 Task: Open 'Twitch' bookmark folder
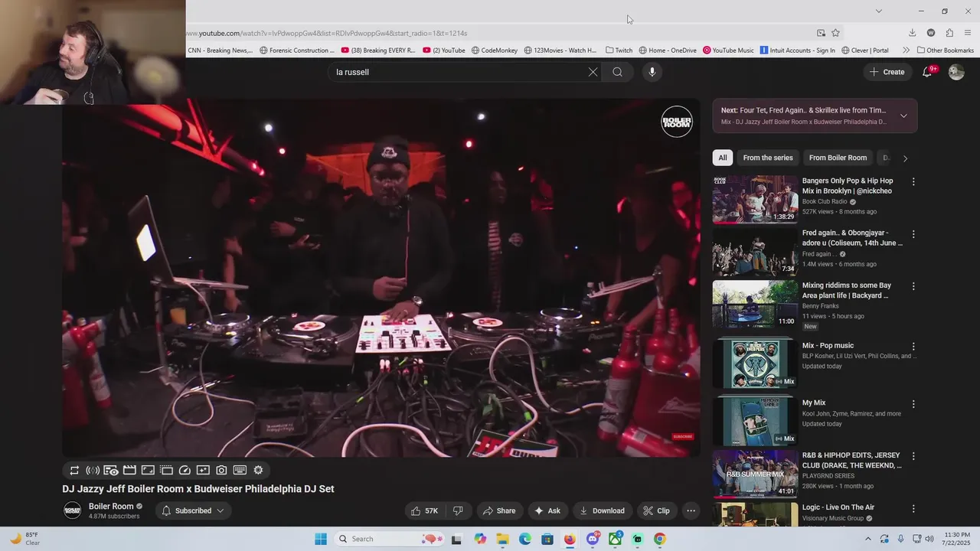619,51
